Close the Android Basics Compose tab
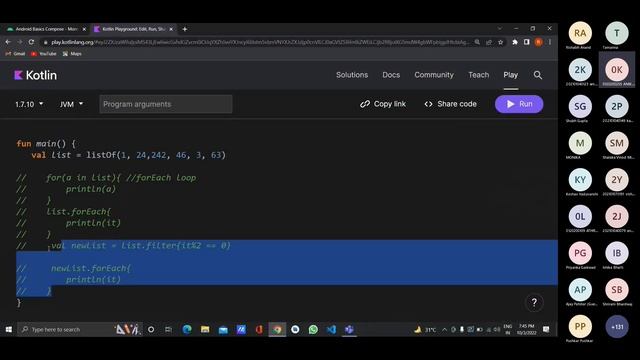Image resolution: width=640 pixels, height=360 pixels. pyautogui.click(x=84, y=29)
